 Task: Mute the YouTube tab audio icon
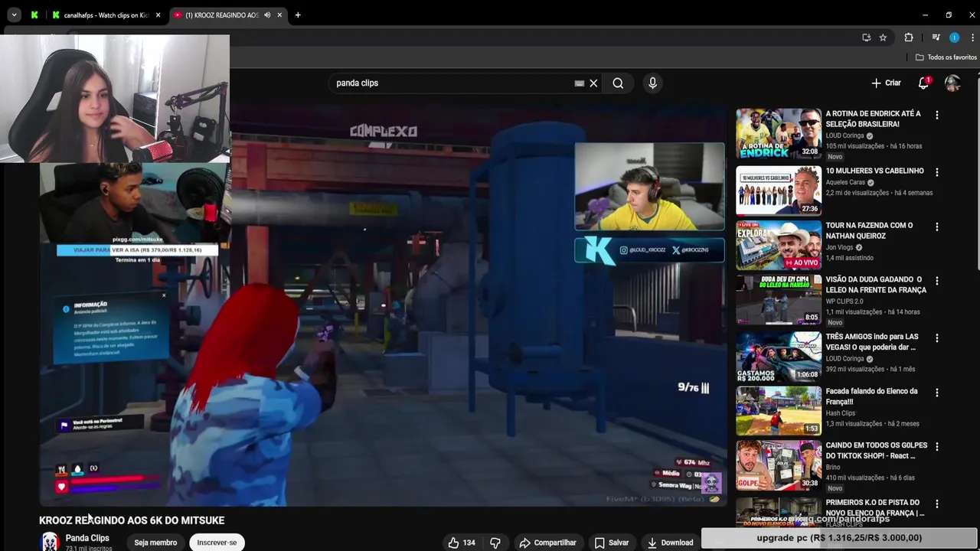[x=267, y=15]
